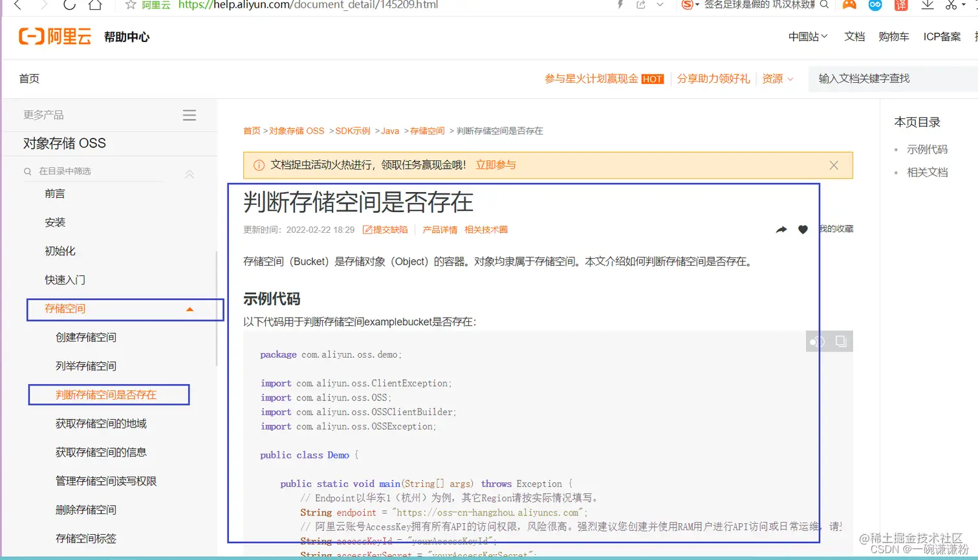Viewport: 978px width, 560px height.
Task: Collapse all with the double-chevron icon
Action: pos(190,173)
